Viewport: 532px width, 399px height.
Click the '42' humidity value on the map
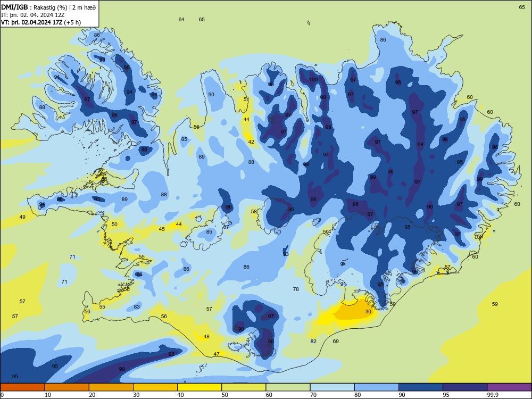[251, 142]
